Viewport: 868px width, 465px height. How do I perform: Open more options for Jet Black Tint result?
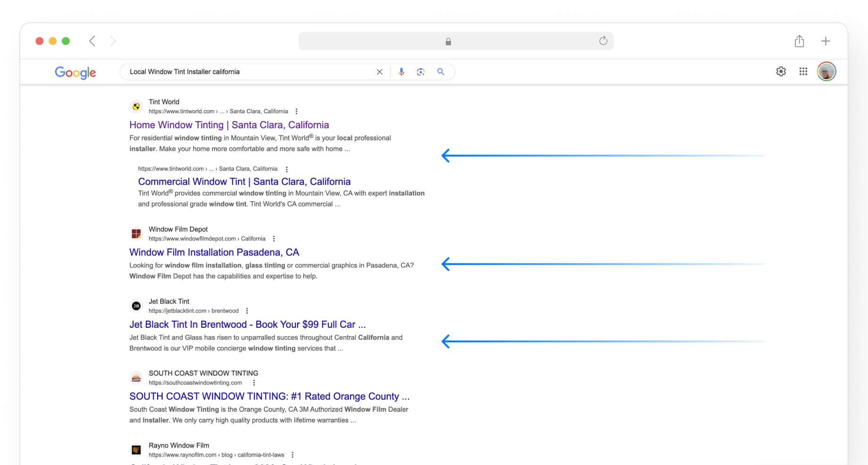click(x=247, y=311)
